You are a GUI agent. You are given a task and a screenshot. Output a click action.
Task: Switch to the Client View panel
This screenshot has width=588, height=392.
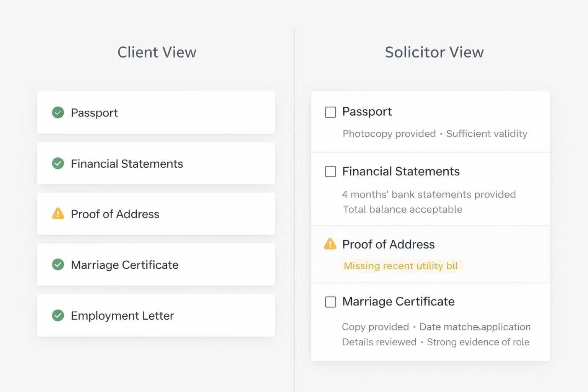coord(157,52)
